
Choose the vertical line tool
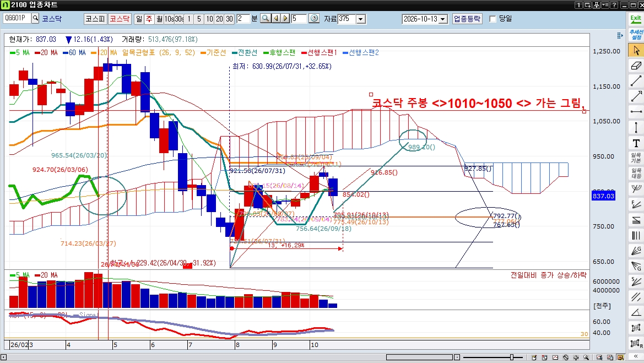click(636, 127)
